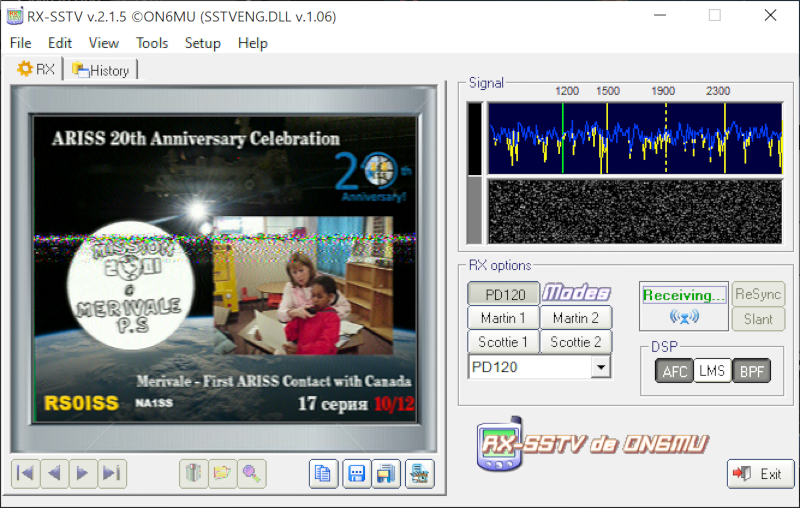
Task: Click the waterfall noise display
Action: tap(635, 211)
